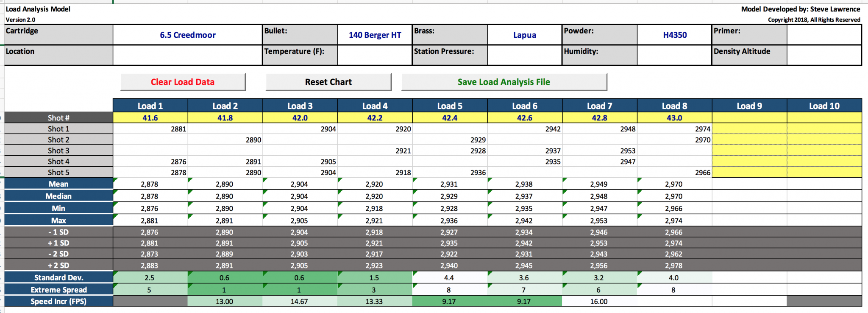Select the Shot 1 velocity 2974 cell
Viewport: 868px width, 313px height.
pos(675,129)
